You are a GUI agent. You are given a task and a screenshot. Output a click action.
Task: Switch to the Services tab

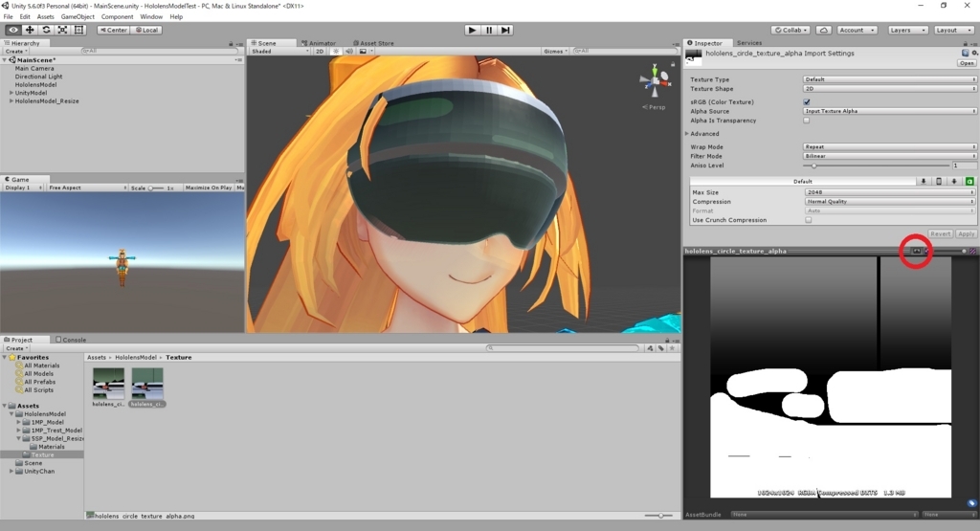[x=748, y=43]
